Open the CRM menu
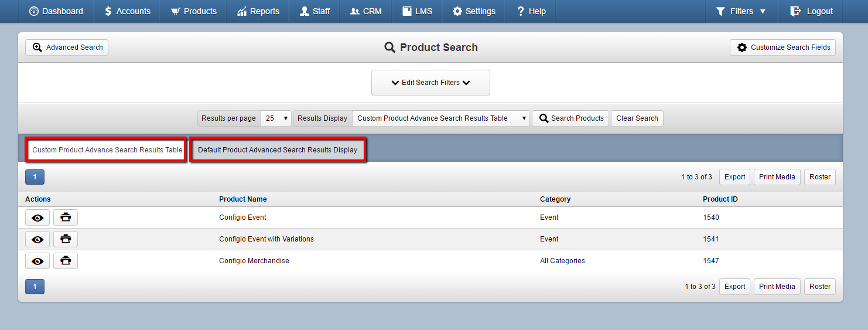The height and width of the screenshot is (330, 868). [x=366, y=11]
